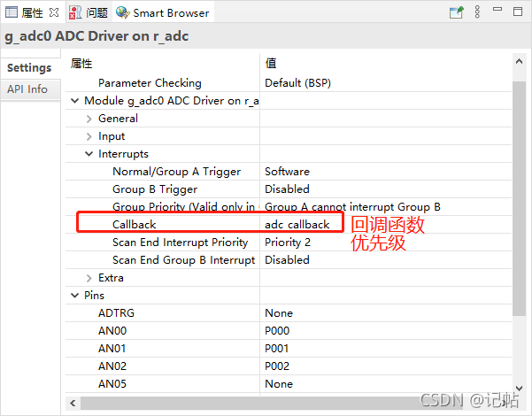Select the Scan End Group B Interrupt label

tap(184, 260)
